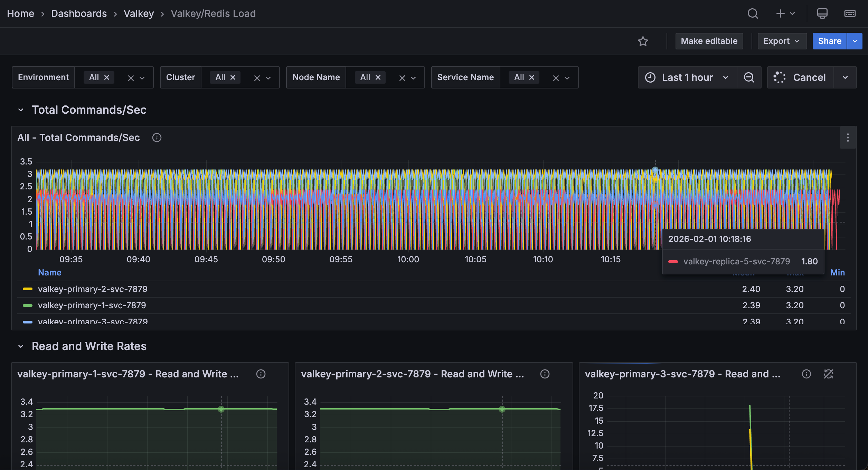868x470 pixels.
Task: Open panel menu for All - Total Commands/Sec
Action: point(847,138)
